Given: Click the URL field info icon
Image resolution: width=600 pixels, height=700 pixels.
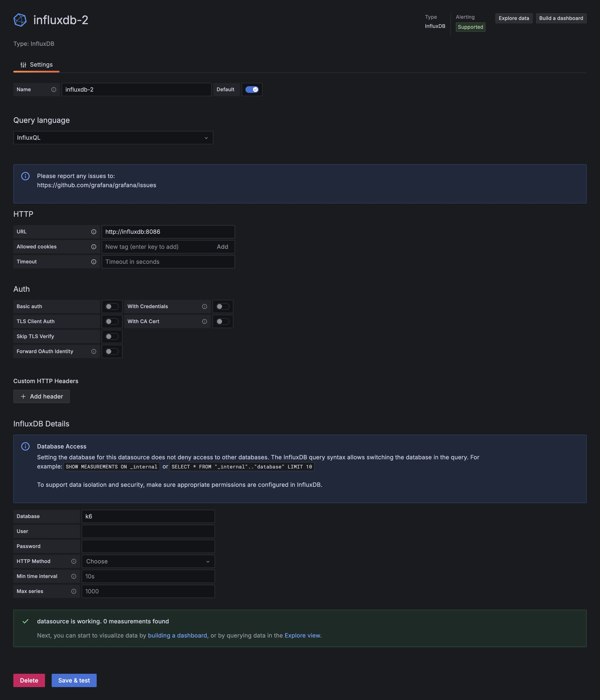Looking at the screenshot, I should click(94, 232).
